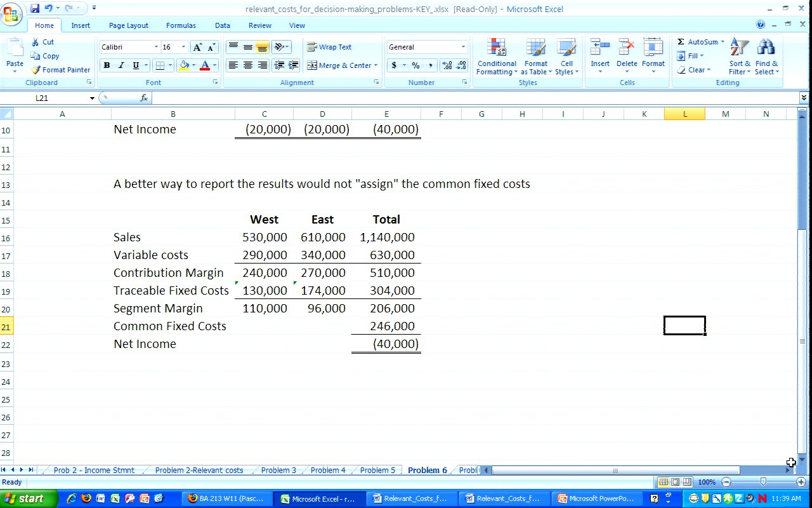Toggle Italic formatting

pos(121,65)
